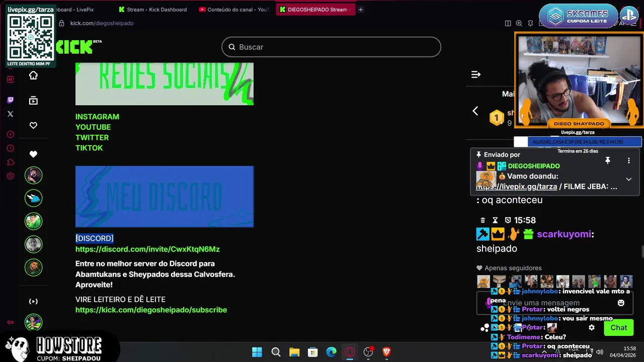Open the Kick home icon in sidebar

(33, 75)
